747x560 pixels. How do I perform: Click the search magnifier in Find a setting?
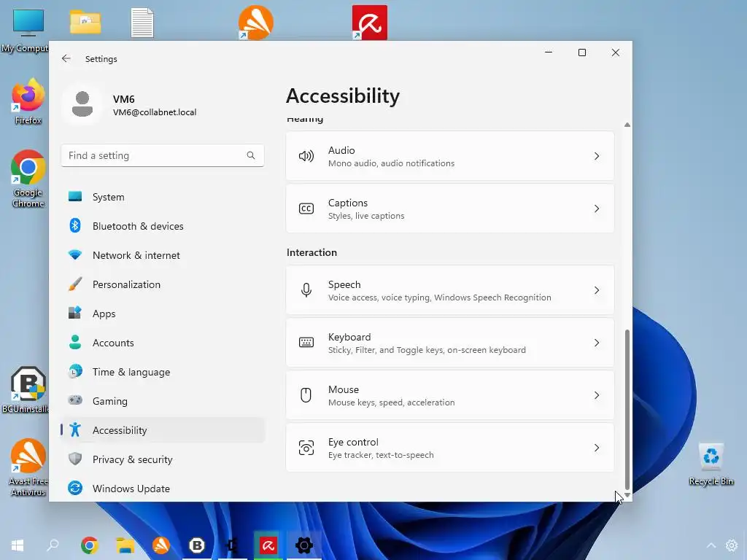(x=251, y=155)
